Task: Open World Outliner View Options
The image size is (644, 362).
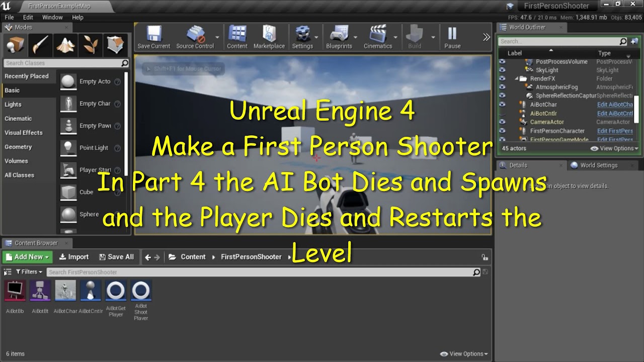Action: [x=614, y=148]
